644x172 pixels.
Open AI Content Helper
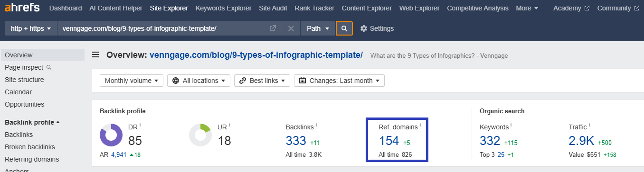(116, 8)
